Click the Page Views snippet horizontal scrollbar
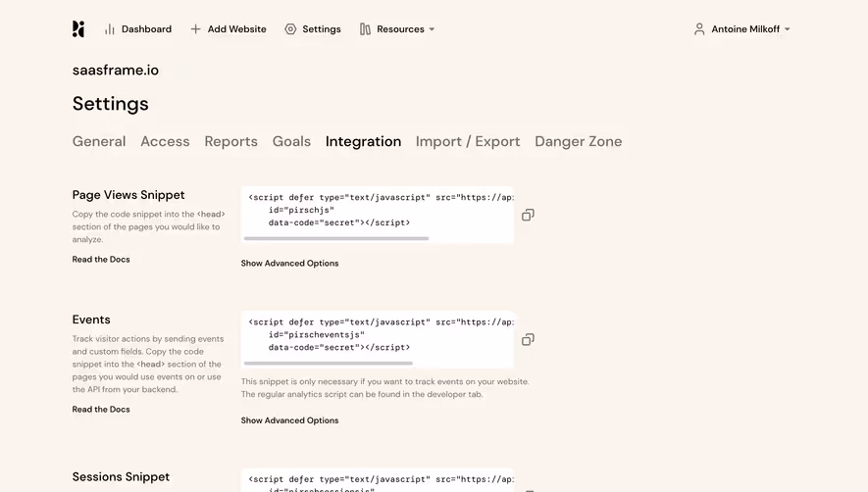The image size is (868, 492). click(x=336, y=238)
